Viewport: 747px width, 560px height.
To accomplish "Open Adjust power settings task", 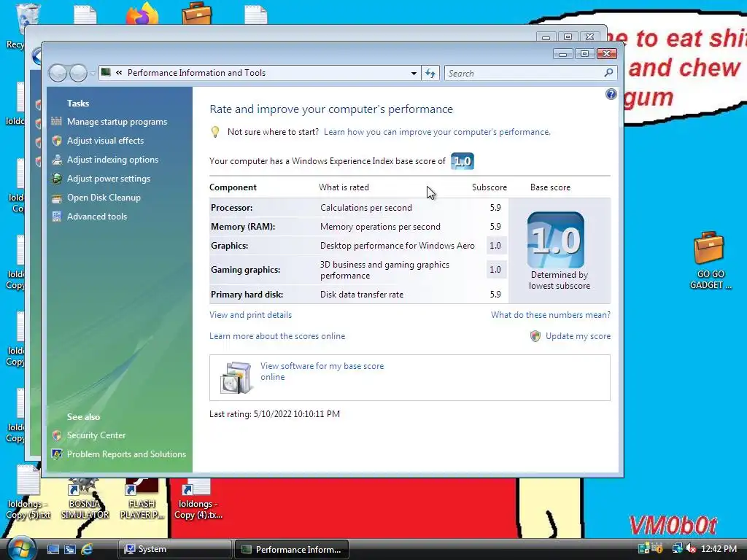I will point(109,179).
